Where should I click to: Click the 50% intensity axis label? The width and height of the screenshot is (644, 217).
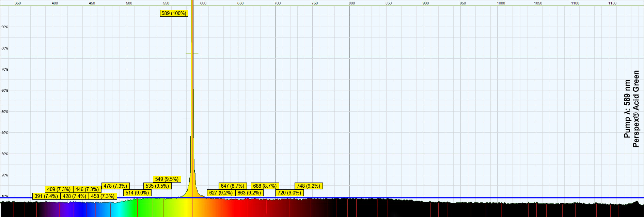5,112
